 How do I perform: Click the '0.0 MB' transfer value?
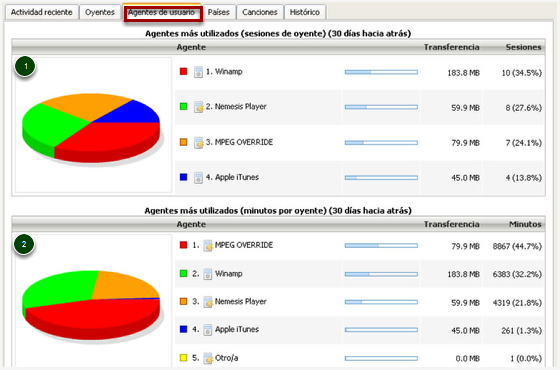click(468, 359)
